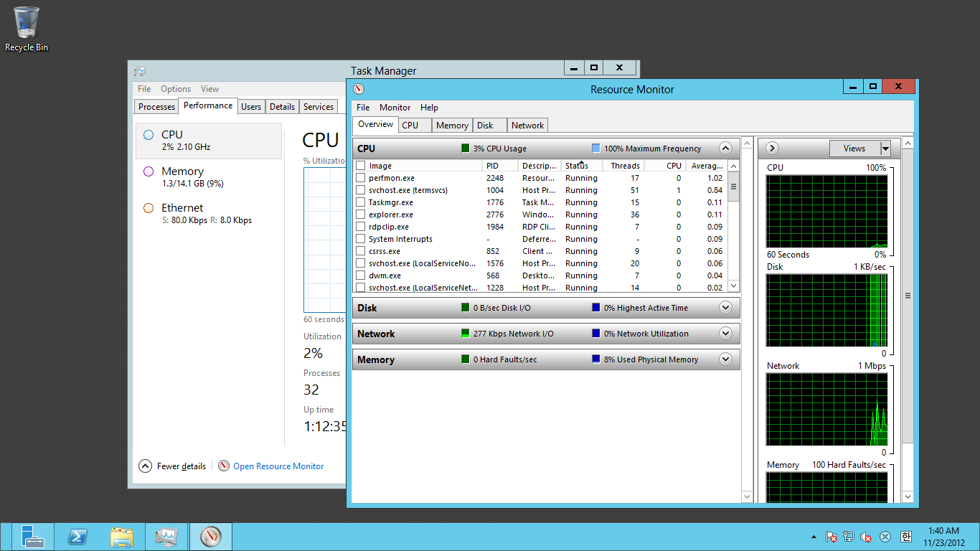Click the Open Resource Monitor link
This screenshot has height=551, width=980.
pyautogui.click(x=278, y=466)
